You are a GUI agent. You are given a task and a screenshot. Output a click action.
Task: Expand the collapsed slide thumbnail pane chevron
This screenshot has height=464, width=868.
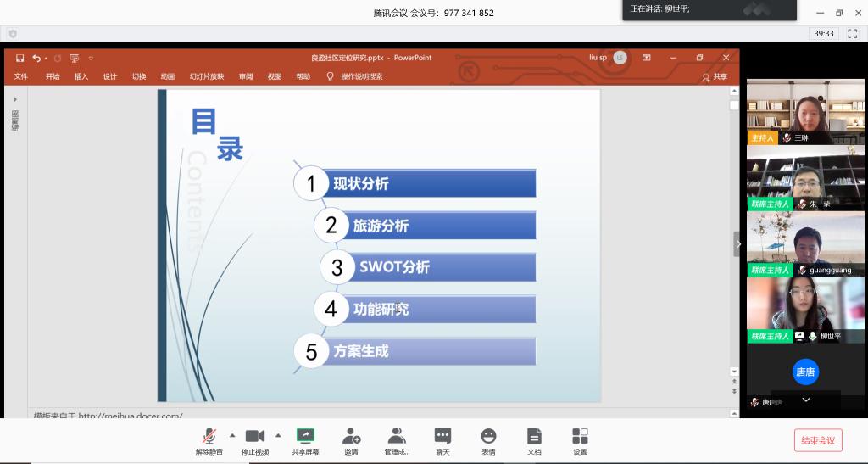[x=14, y=99]
